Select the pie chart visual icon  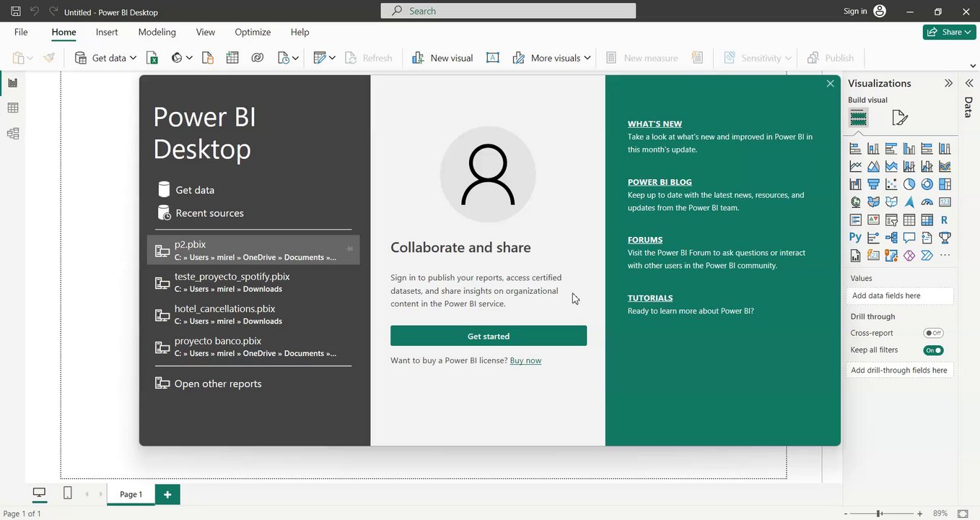click(x=909, y=184)
